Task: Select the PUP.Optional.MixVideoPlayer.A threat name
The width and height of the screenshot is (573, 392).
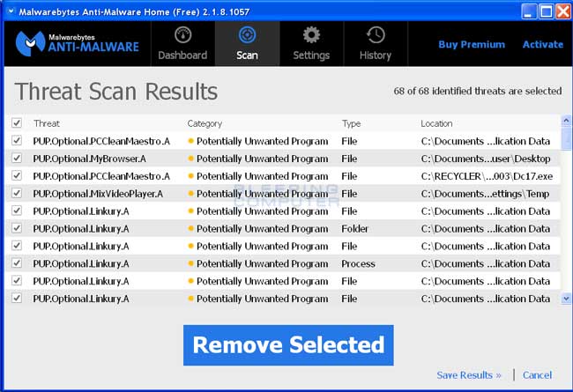Action: 98,194
